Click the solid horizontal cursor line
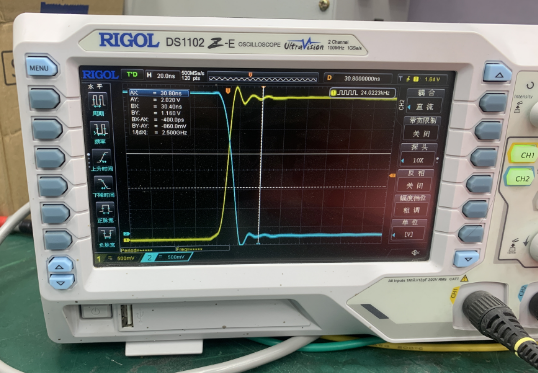The image size is (538, 373). coord(259,153)
